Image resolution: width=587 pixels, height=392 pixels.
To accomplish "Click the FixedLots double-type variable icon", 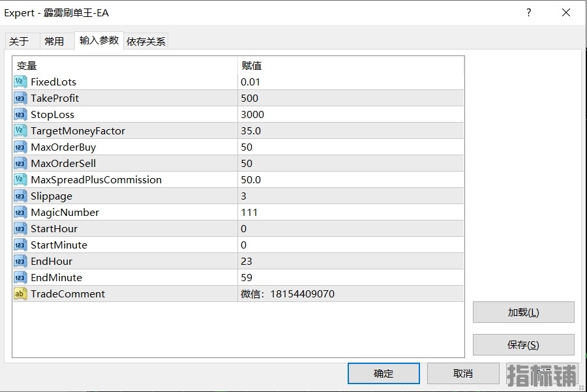I will 20,82.
